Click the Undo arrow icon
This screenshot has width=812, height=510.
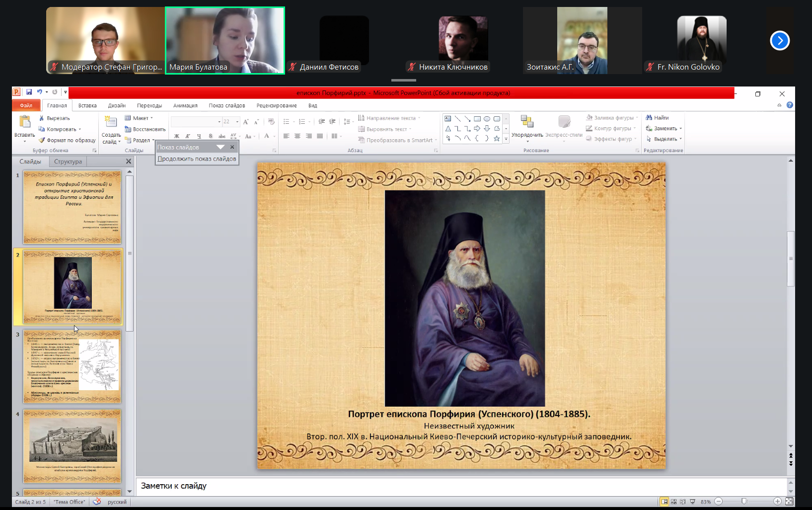pos(39,92)
